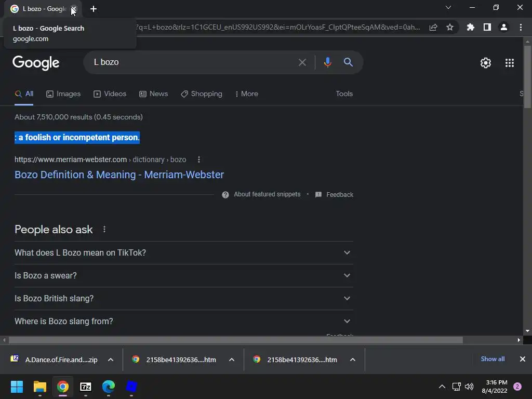
Task: Open search Tools
Action: [x=344, y=94]
